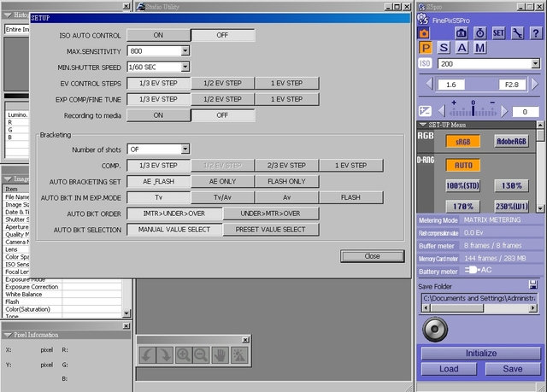The width and height of the screenshot is (547, 392).
Task: Decrease exposure compensation with left arrow
Action: (x=442, y=111)
